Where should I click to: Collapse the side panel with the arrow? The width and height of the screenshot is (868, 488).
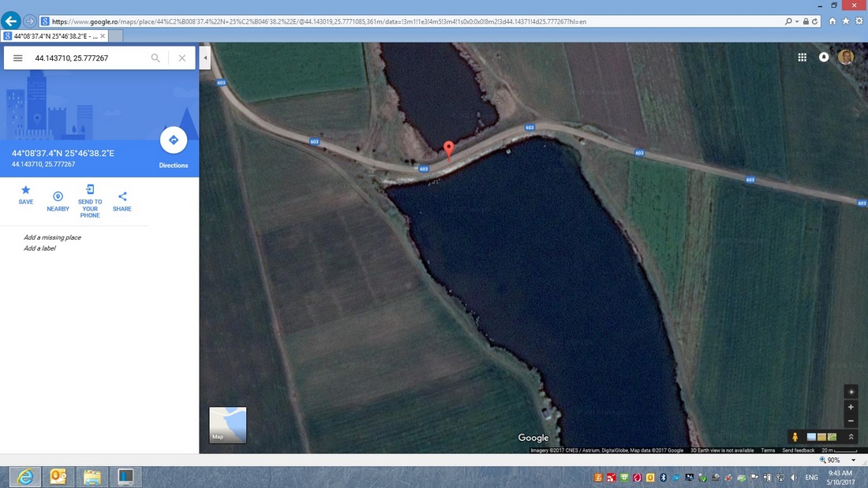[x=205, y=58]
